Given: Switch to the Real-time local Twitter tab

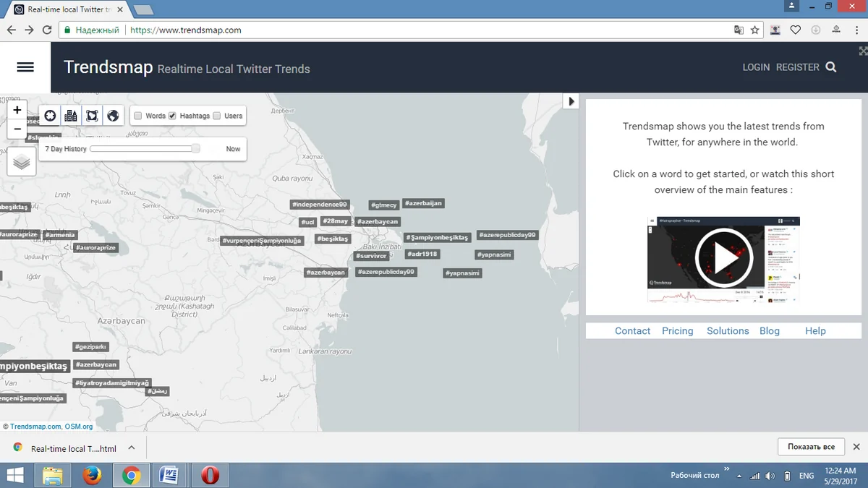Looking at the screenshot, I should pos(69,9).
